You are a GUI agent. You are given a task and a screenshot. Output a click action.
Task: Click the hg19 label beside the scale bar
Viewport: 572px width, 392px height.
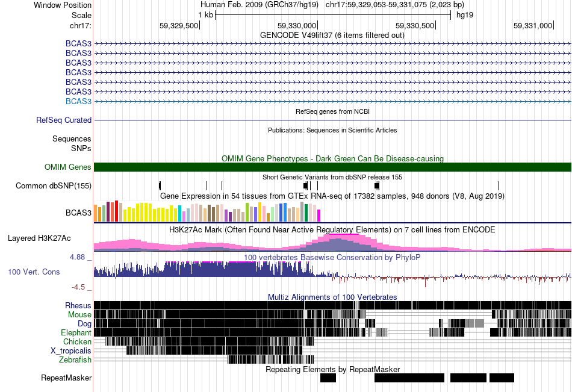(x=465, y=15)
